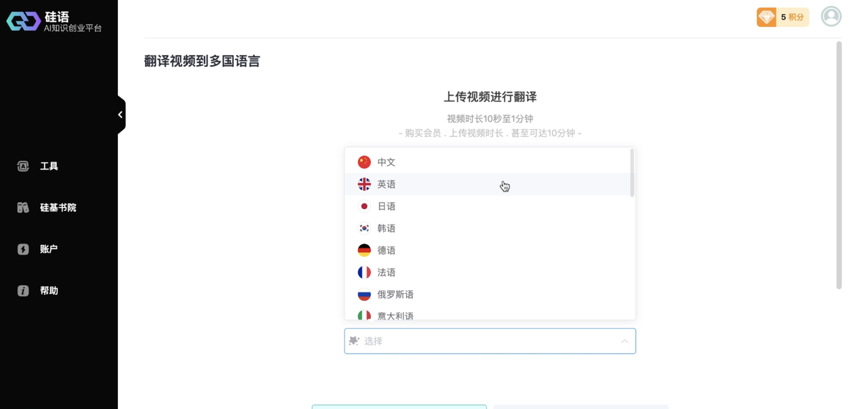Screen dimensions: 868x409
Task: Click the orange diamond points icon
Action: coord(766,17)
